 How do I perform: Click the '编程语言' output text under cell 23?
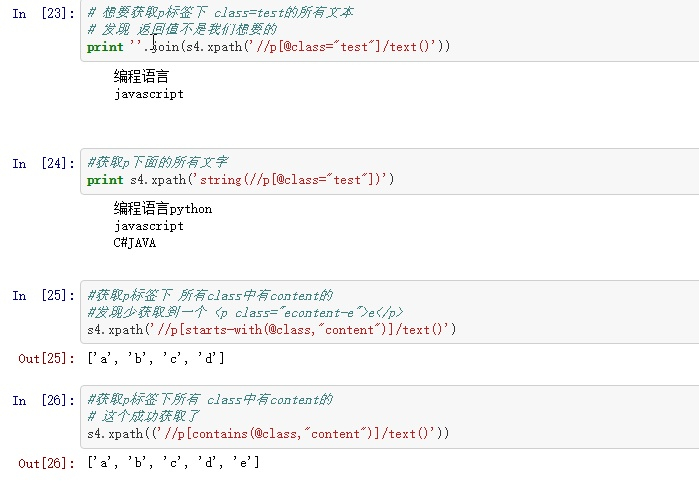coord(142,76)
